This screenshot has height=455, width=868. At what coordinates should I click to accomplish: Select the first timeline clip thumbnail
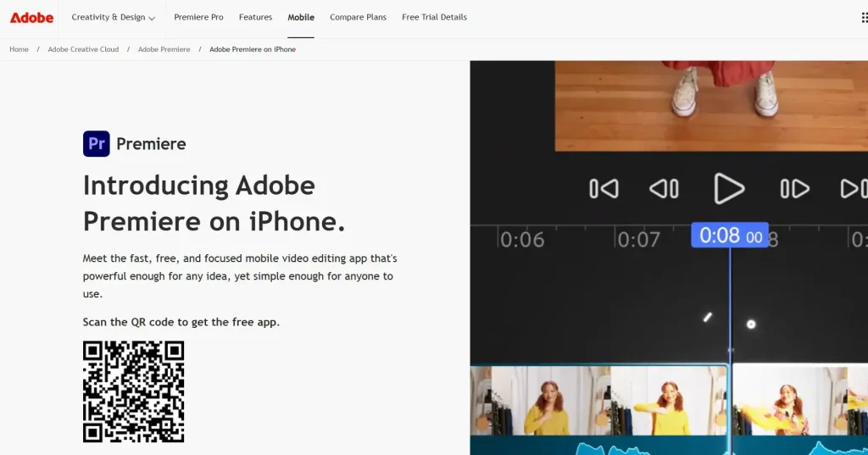pos(598,401)
